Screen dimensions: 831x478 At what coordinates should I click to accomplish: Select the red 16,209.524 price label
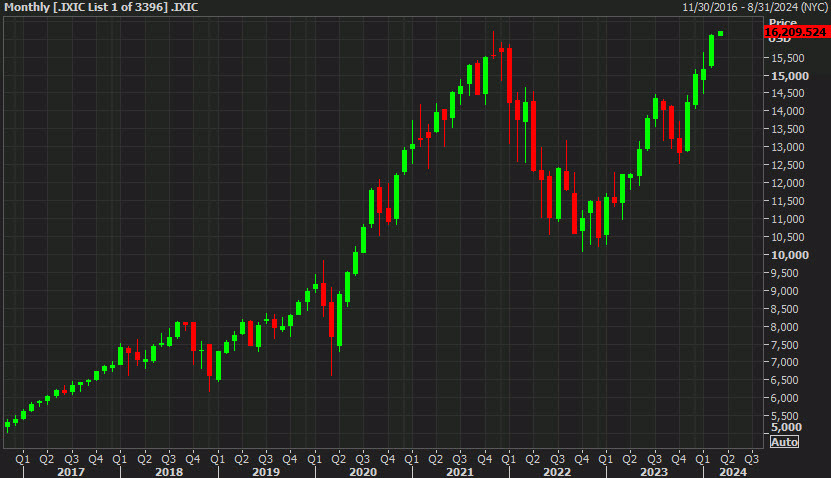coord(795,32)
